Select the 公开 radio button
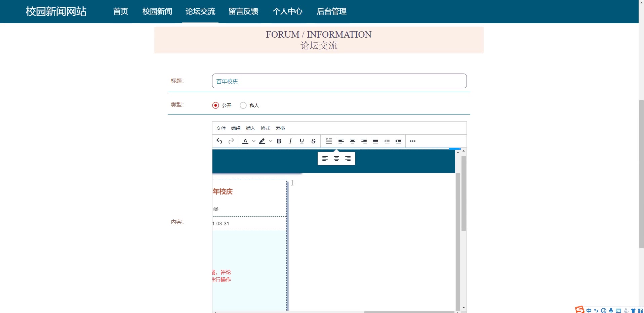The width and height of the screenshot is (644, 313). click(215, 105)
